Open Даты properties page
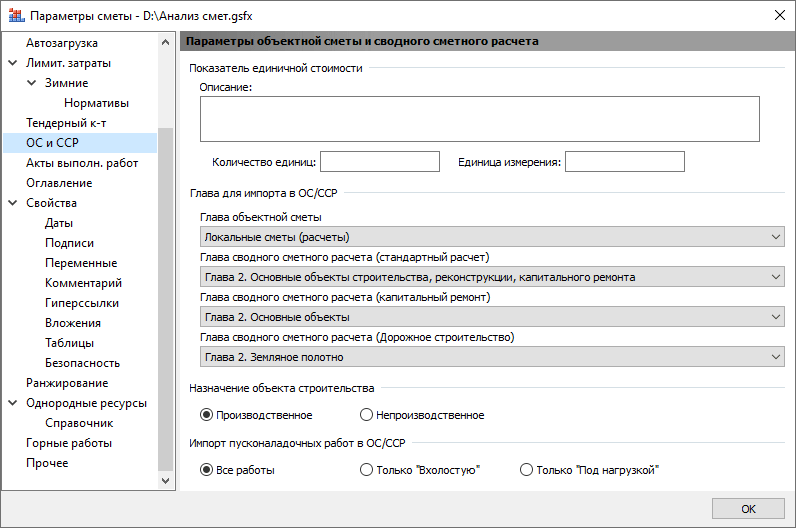The height and width of the screenshot is (528, 796). 59,223
